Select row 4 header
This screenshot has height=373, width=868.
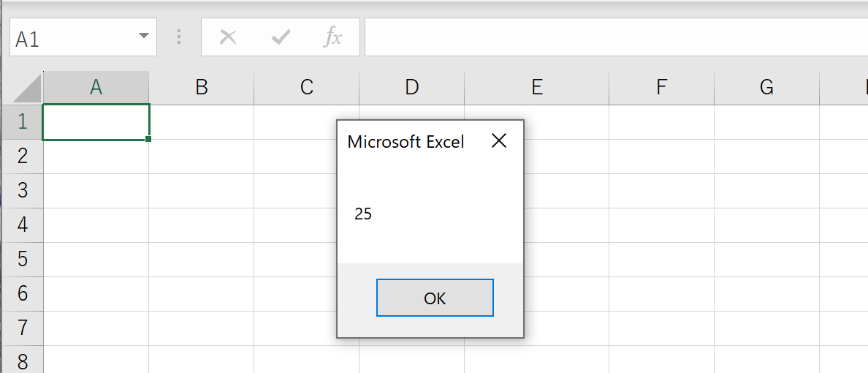(x=22, y=225)
